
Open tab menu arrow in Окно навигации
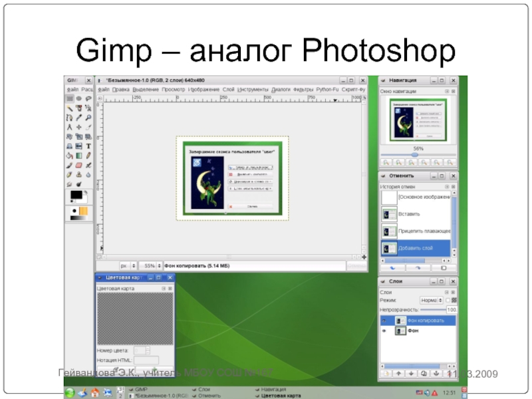click(447, 91)
